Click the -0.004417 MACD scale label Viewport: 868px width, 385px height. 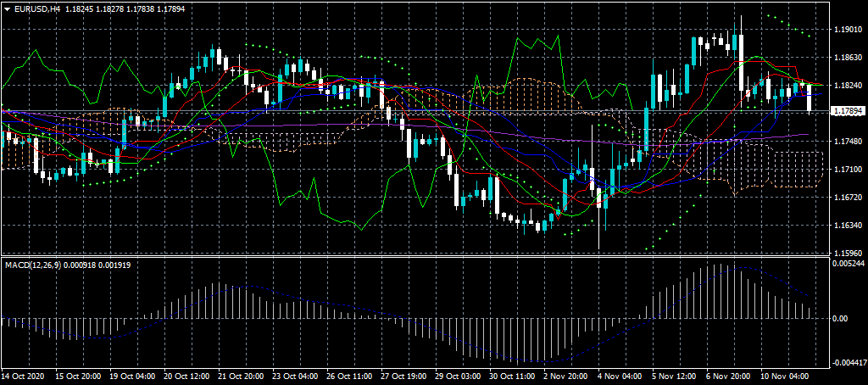[848, 364]
